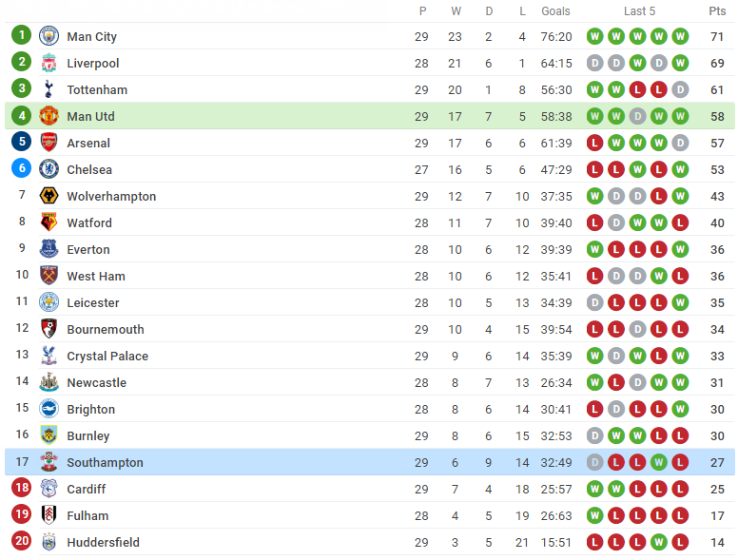Click the Liverpool club crest
The height and width of the screenshot is (560, 738).
click(x=49, y=63)
